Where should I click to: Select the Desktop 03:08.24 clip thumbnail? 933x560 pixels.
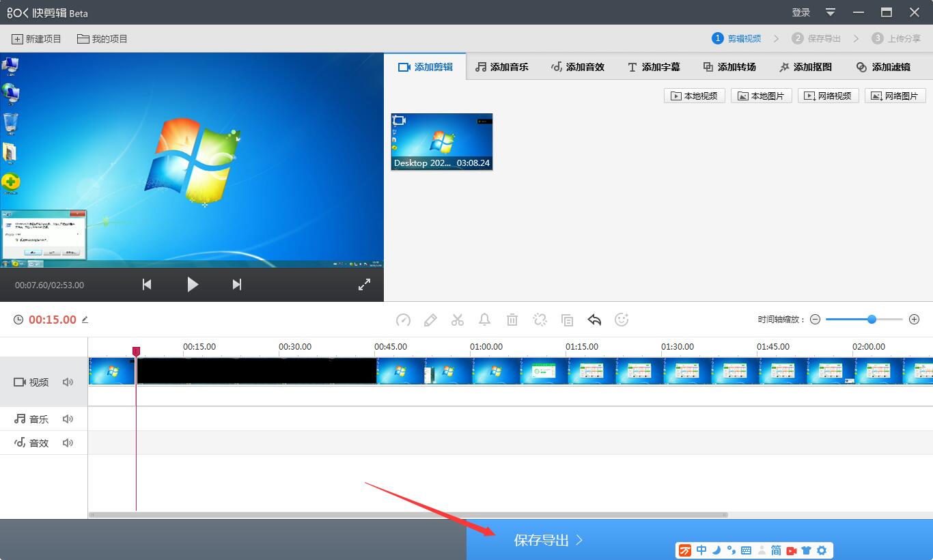pos(442,141)
